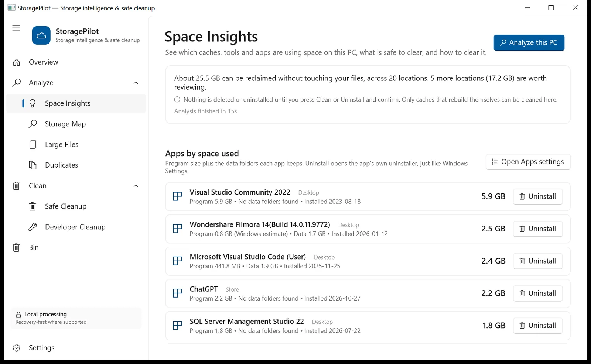Uninstall Visual Studio Community 2022
Viewport: 591px width, 364px height.
click(x=538, y=196)
